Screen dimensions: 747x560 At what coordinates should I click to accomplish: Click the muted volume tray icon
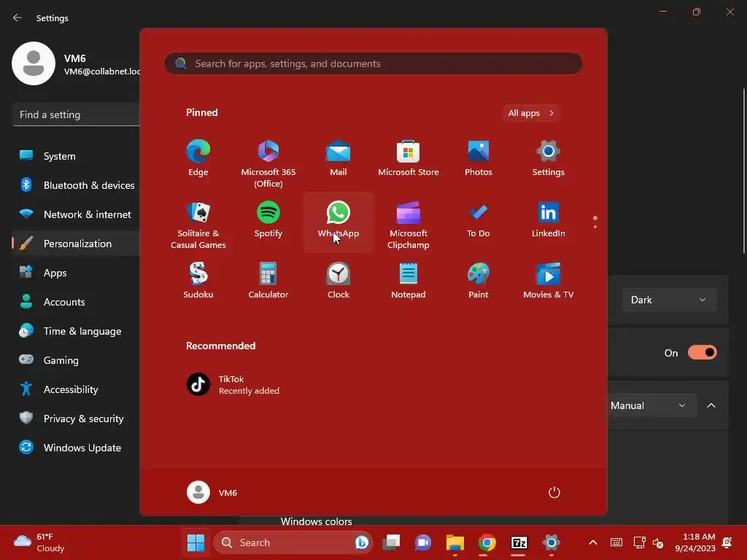(x=658, y=542)
